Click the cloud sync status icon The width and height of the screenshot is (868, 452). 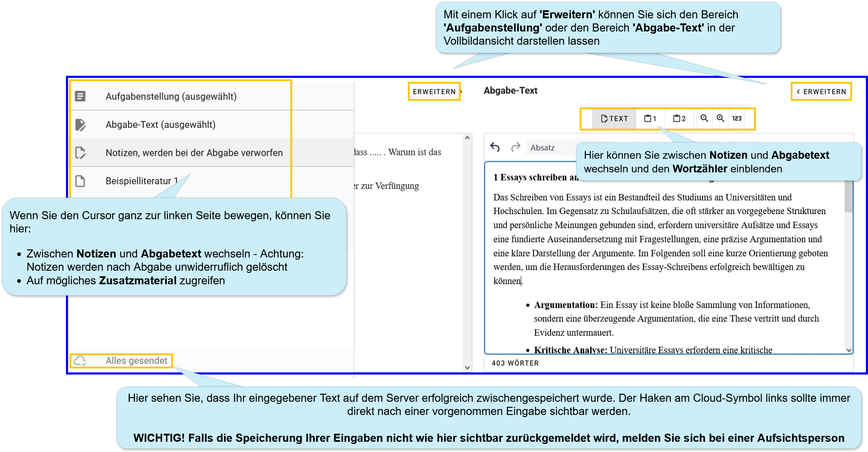tap(80, 361)
